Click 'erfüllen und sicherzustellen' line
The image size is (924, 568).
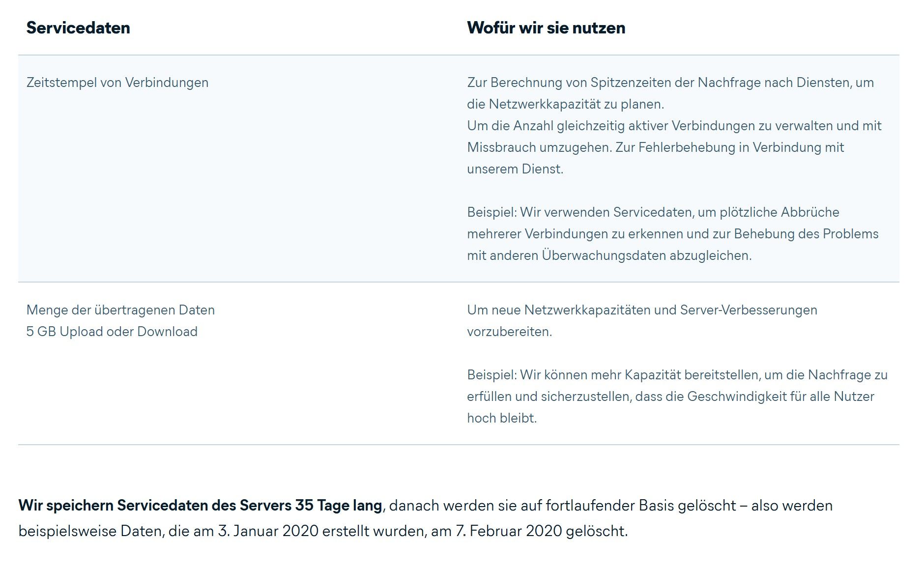point(670,397)
